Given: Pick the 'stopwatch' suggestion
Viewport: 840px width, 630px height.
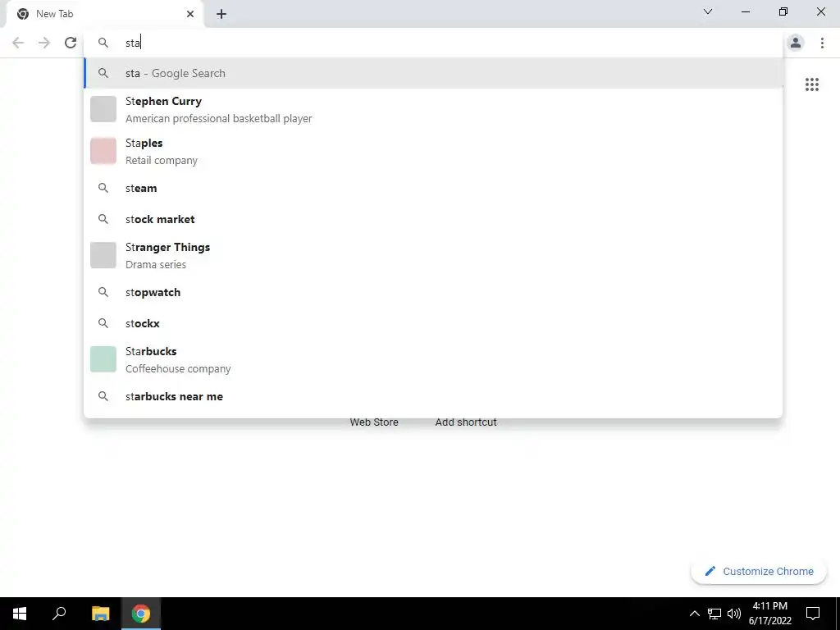Looking at the screenshot, I should coord(434,292).
